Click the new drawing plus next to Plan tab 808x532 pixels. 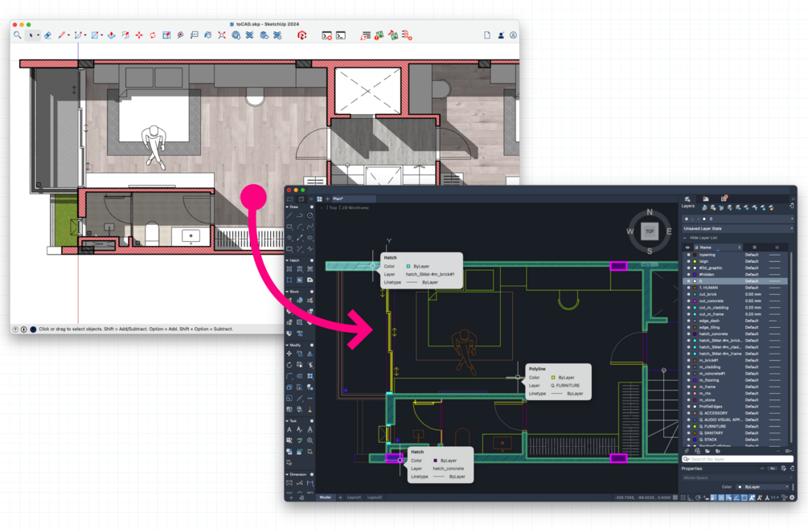click(x=327, y=198)
